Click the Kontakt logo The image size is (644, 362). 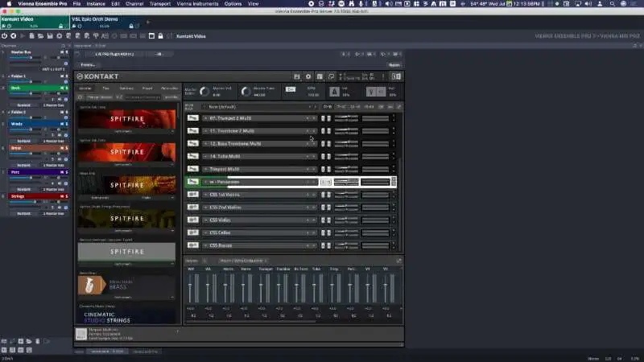click(x=97, y=76)
